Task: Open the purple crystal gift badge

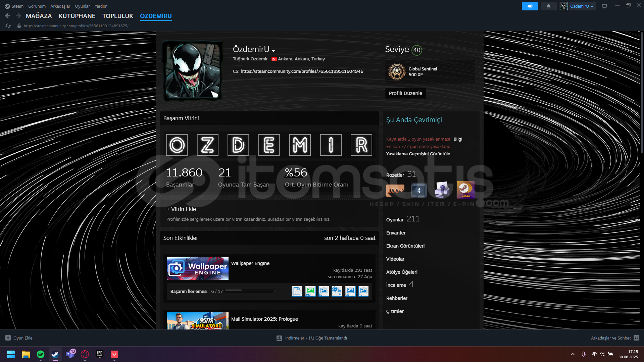Action: 442,190
